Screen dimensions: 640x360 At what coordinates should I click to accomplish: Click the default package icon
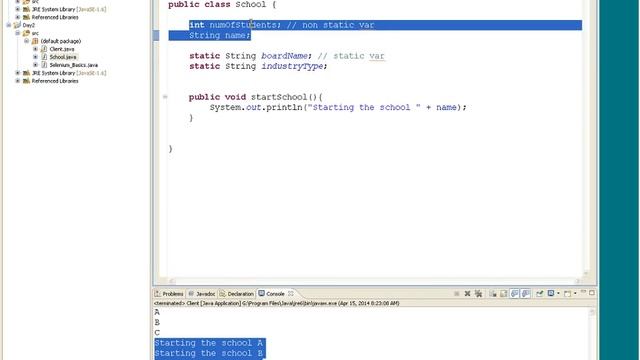pos(35,41)
